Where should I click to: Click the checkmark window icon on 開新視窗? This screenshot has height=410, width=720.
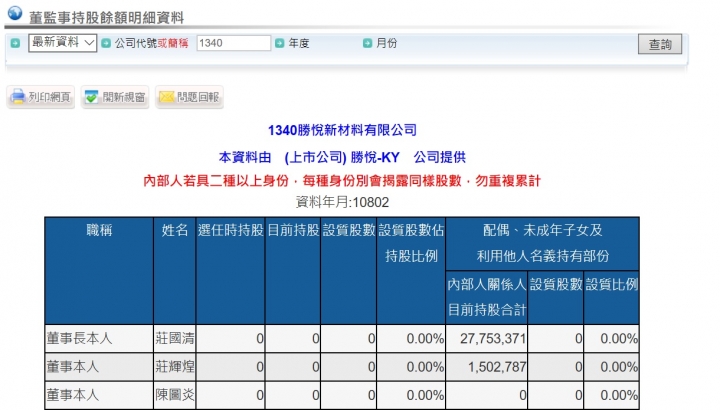coord(92,97)
